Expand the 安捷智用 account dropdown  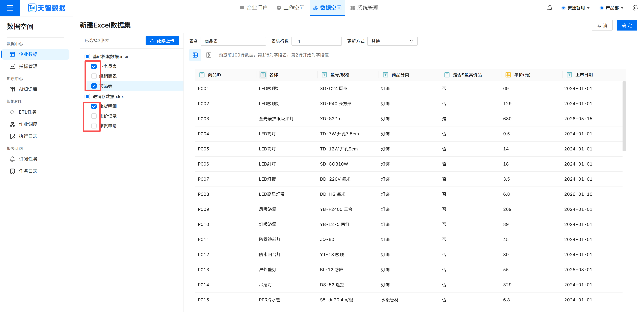(x=576, y=8)
